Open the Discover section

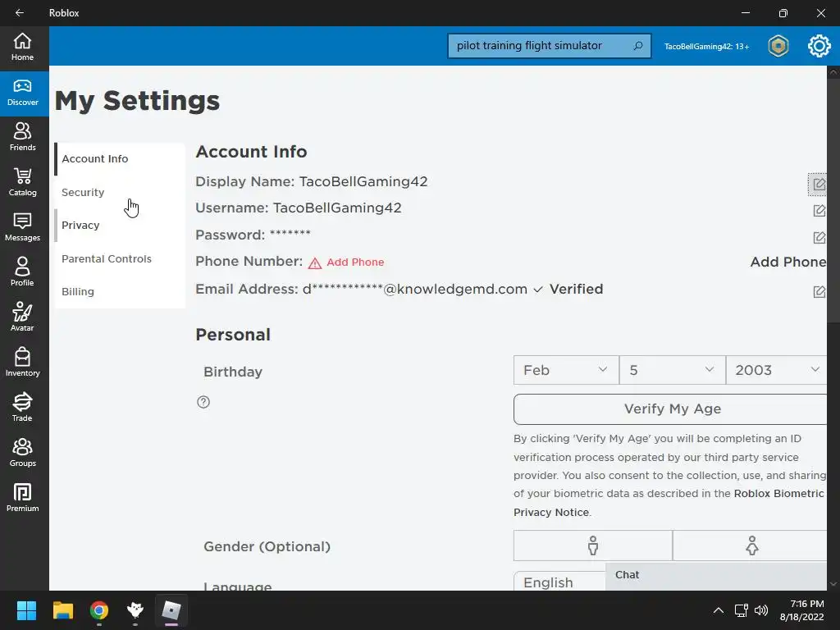point(22,94)
